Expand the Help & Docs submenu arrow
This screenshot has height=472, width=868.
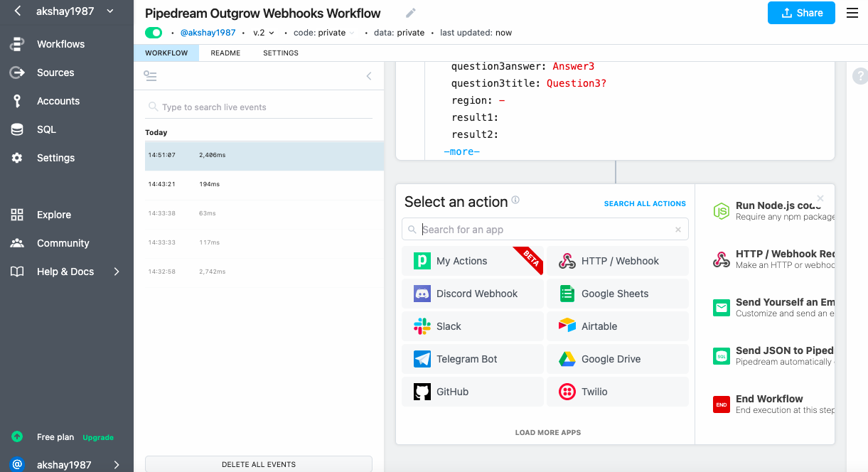(117, 272)
